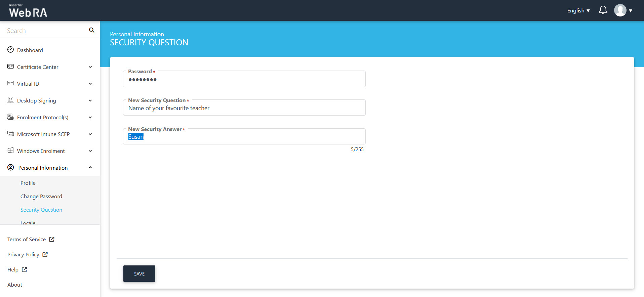Collapse the Personal Information section

(x=90, y=167)
